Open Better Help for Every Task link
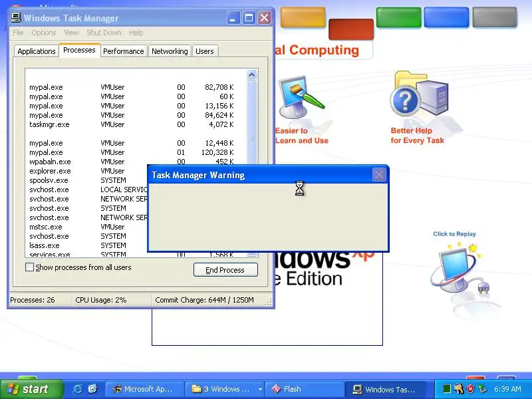 (418, 136)
